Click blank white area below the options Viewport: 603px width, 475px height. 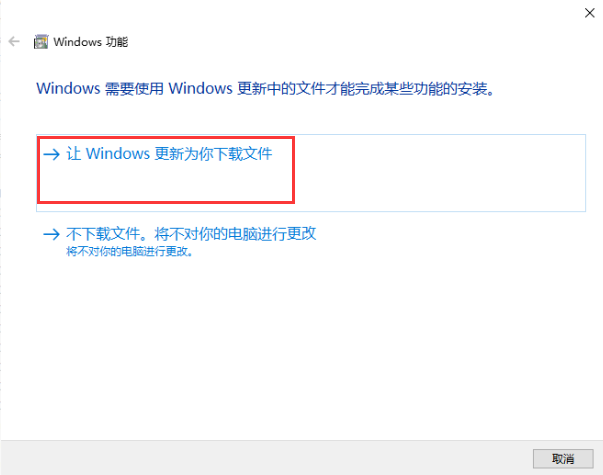coord(302,346)
